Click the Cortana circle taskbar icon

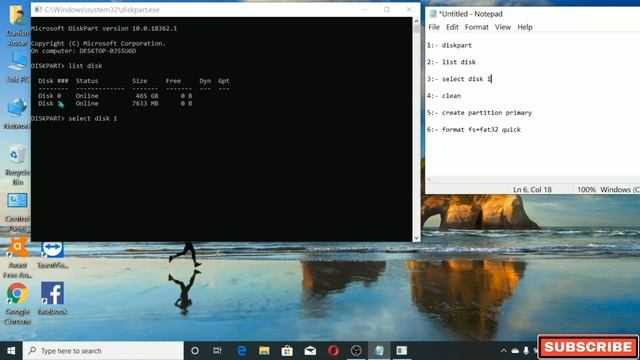(x=195, y=351)
